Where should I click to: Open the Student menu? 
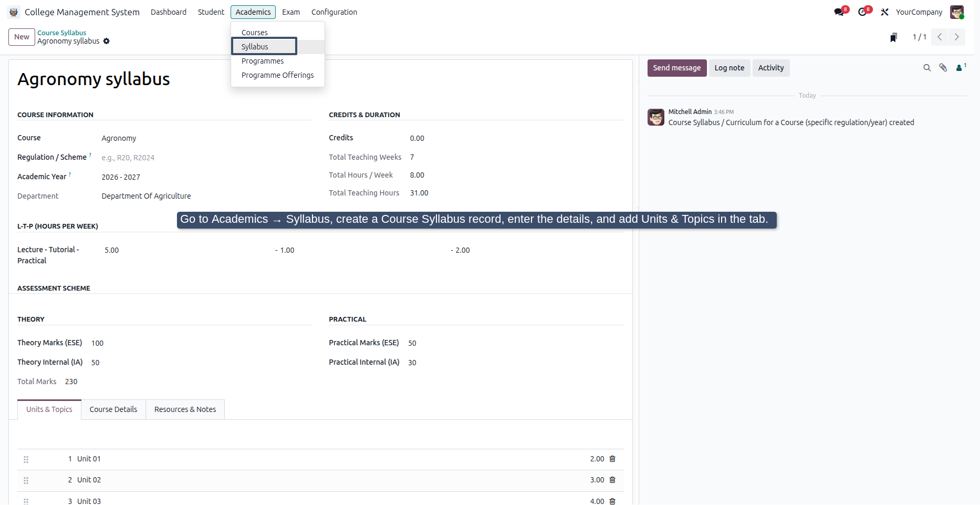pos(211,12)
